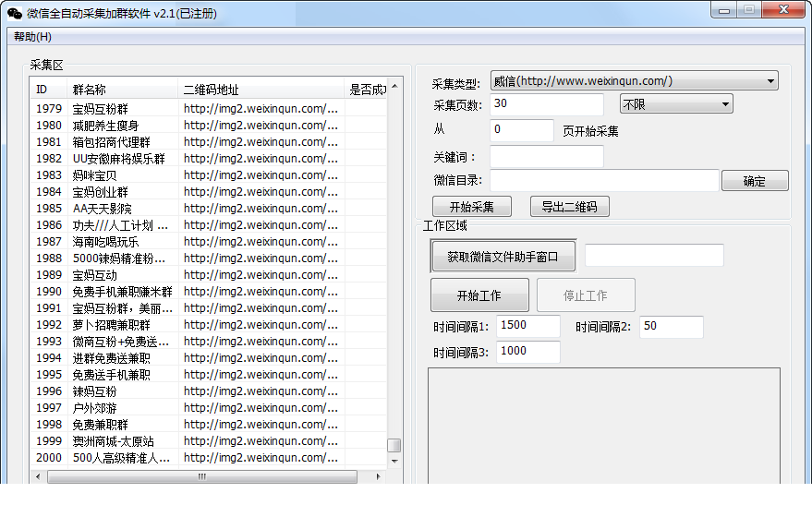Screen dimensions: 812x505
Task: Click the 开始采集 button
Action: click(x=472, y=207)
